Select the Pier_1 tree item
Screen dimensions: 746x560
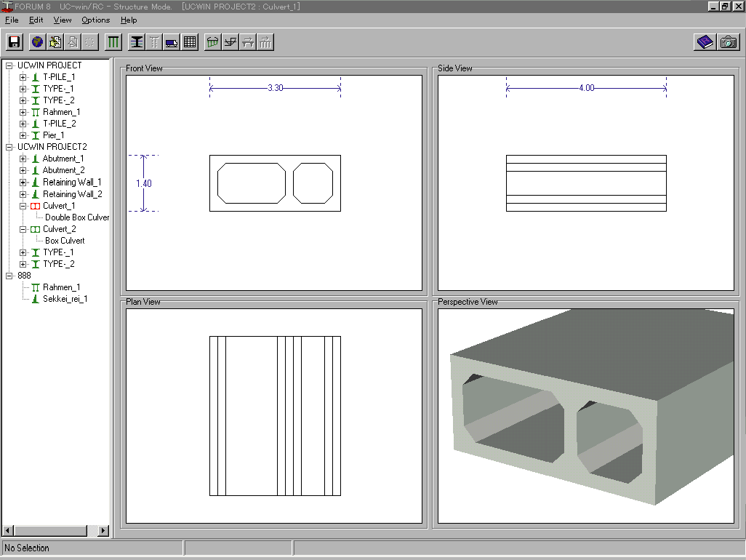coord(53,135)
